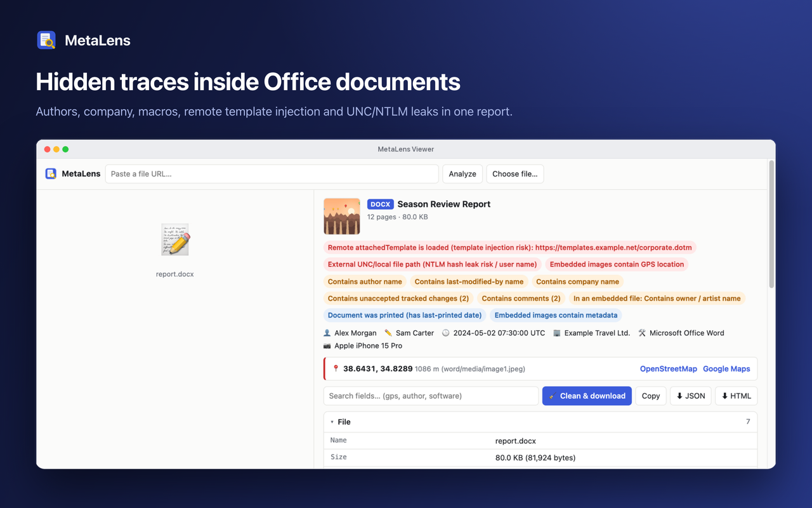
Task: Click the pencil icon beside Sam Carter
Action: coord(388,333)
